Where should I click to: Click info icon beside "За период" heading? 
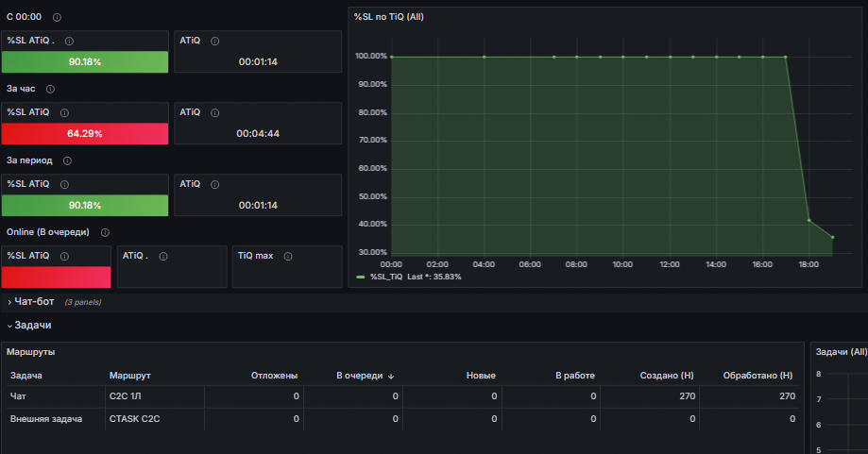[68, 160]
